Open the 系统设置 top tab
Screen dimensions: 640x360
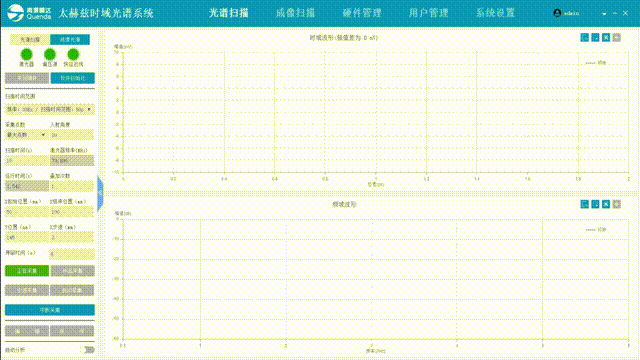495,13
